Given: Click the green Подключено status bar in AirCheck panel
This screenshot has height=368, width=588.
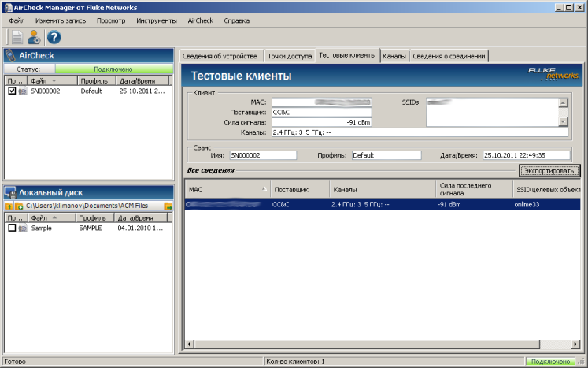Looking at the screenshot, I should coord(113,69).
